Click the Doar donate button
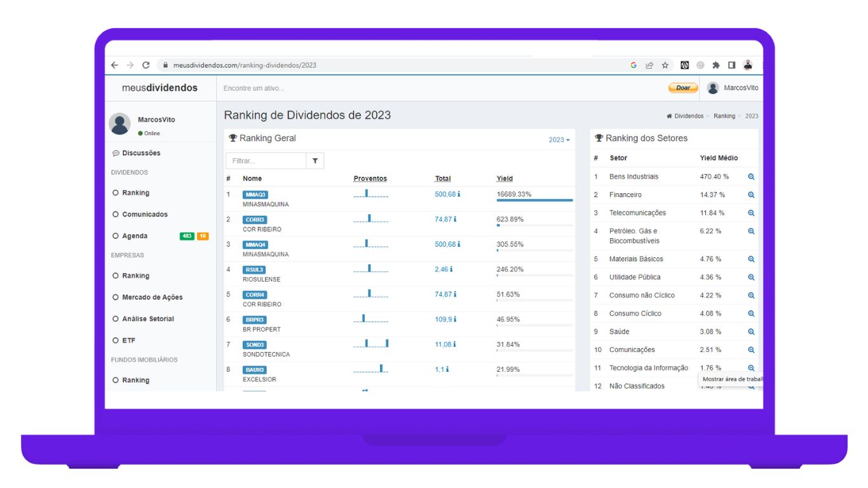The height and width of the screenshot is (488, 868). click(x=682, y=88)
